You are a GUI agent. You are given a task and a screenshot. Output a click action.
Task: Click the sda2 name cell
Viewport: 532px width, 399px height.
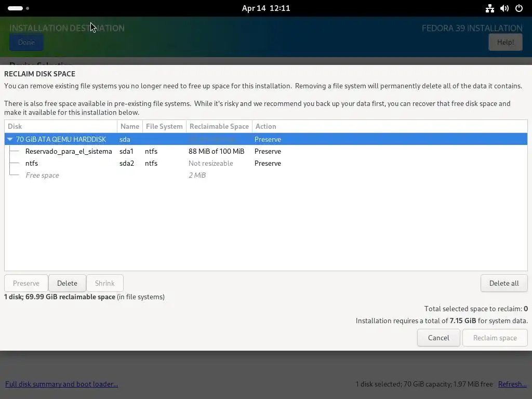pos(127,163)
